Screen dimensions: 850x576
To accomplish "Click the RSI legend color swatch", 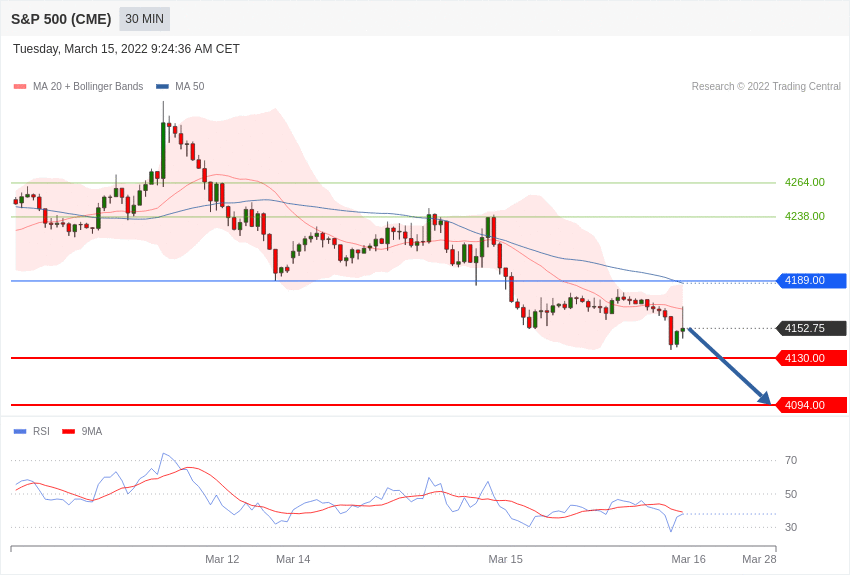I will click(x=20, y=432).
